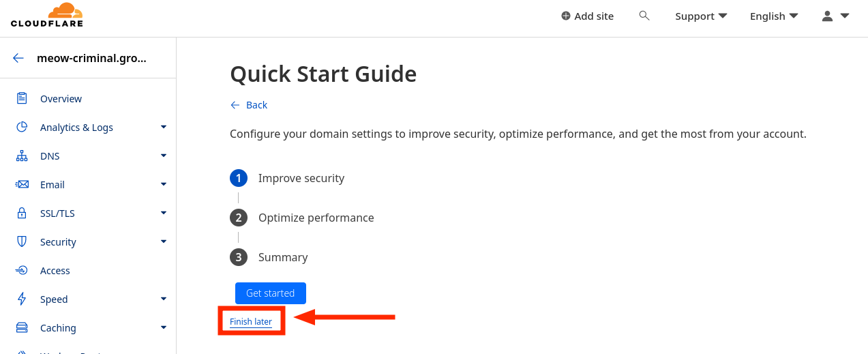Click the SSL/TLS lock icon
The width and height of the screenshot is (868, 354).
point(22,213)
